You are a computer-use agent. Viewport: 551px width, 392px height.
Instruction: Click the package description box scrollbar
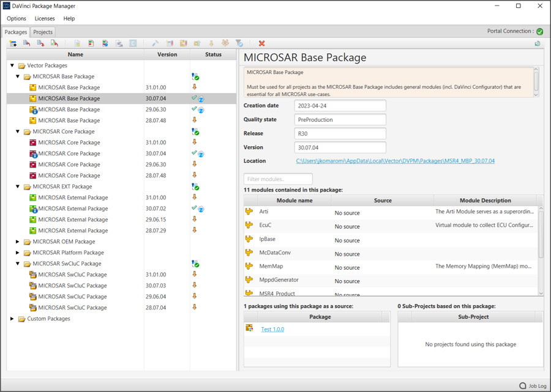tap(536, 82)
